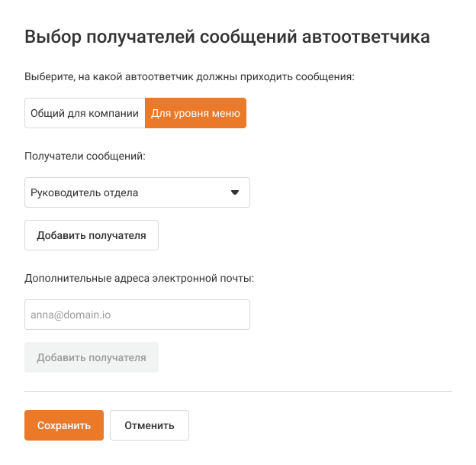Cancel the recipient selection dialog

coord(150,425)
